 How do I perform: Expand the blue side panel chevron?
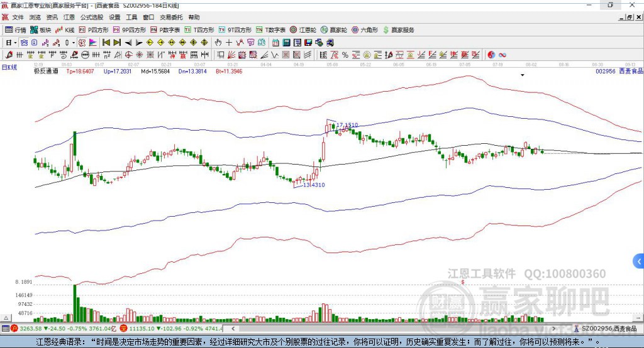639,261
